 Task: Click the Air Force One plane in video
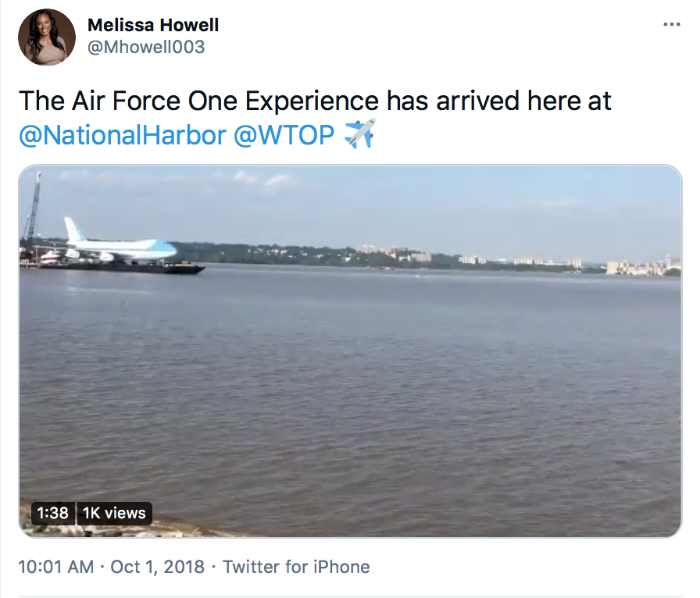[120, 244]
